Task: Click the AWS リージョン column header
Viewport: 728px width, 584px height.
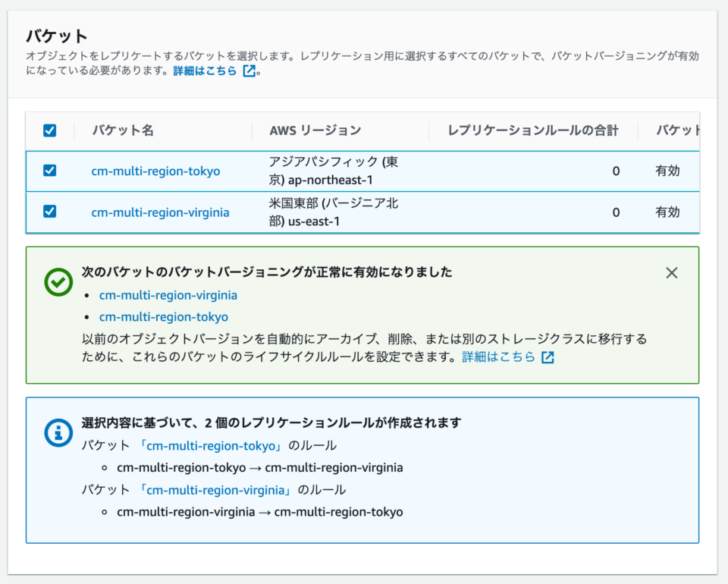Action: click(x=315, y=130)
